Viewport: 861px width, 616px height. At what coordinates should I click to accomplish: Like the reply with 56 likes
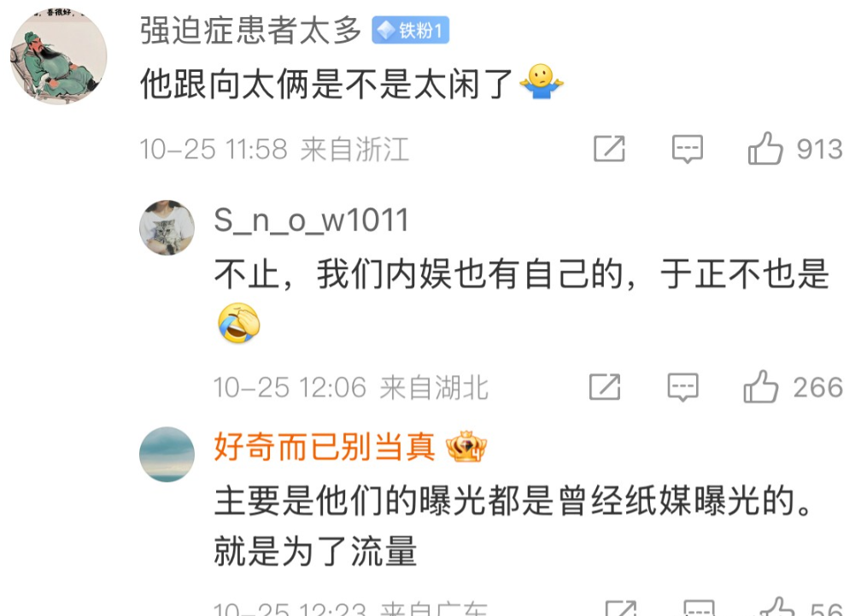click(x=778, y=607)
